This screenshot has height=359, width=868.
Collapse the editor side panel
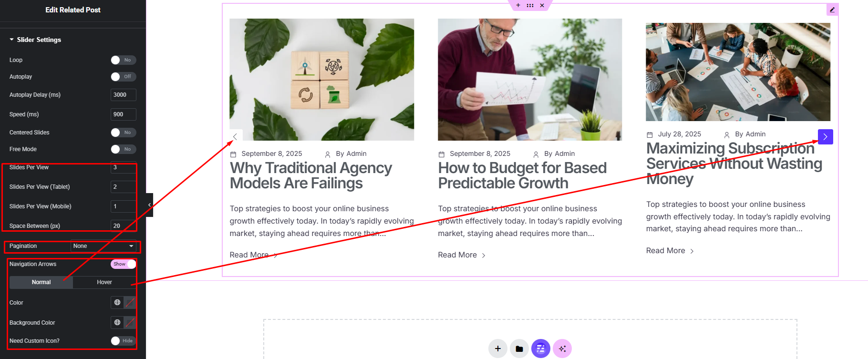tap(149, 205)
